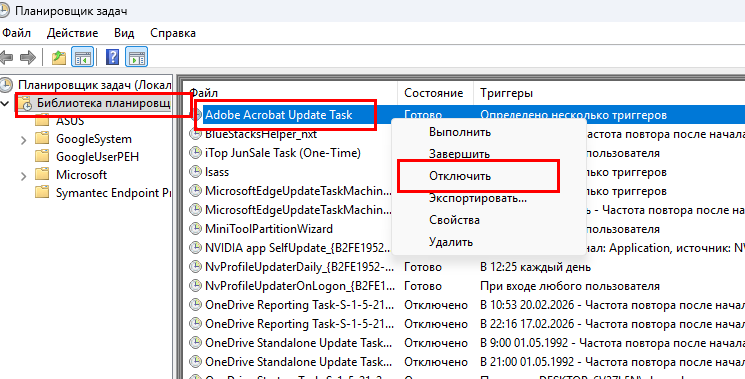Toggle the action pane toolbar icon
The height and width of the screenshot is (379, 745).
pos(137,58)
